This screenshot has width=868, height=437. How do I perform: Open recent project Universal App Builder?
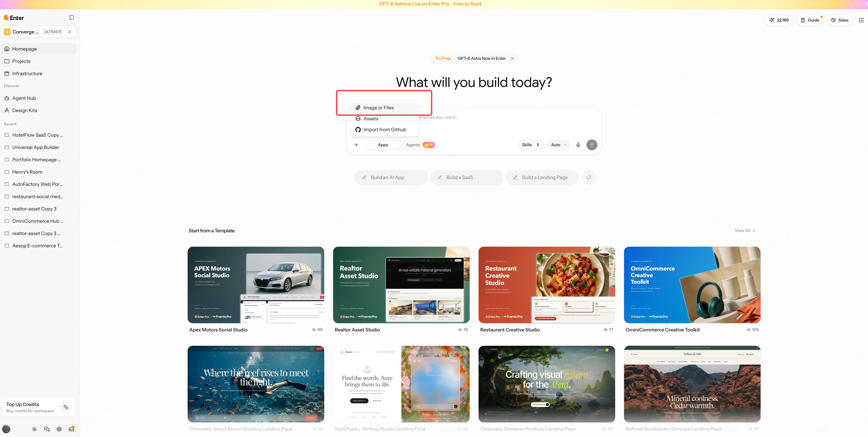point(39,147)
